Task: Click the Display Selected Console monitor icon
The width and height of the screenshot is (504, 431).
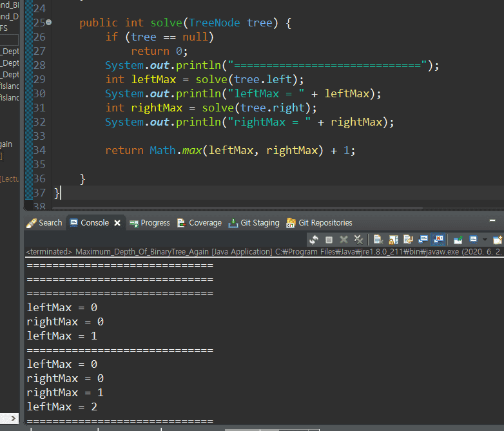Action: point(473,240)
